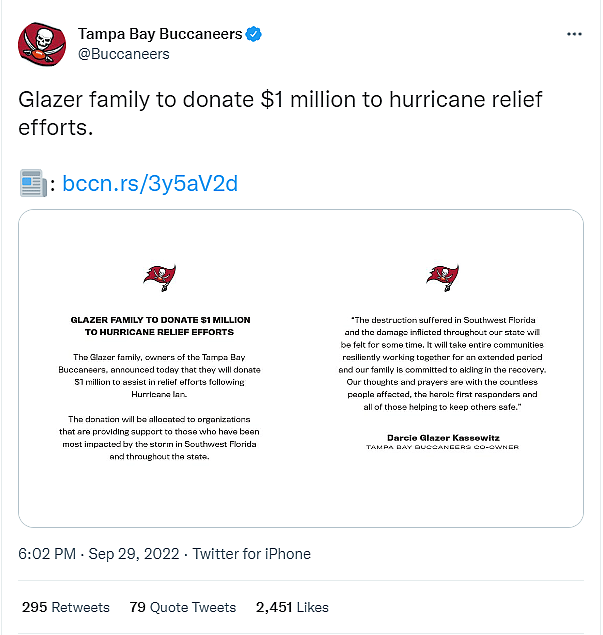View the 295 Retweets list
603x635 pixels.
click(66, 607)
